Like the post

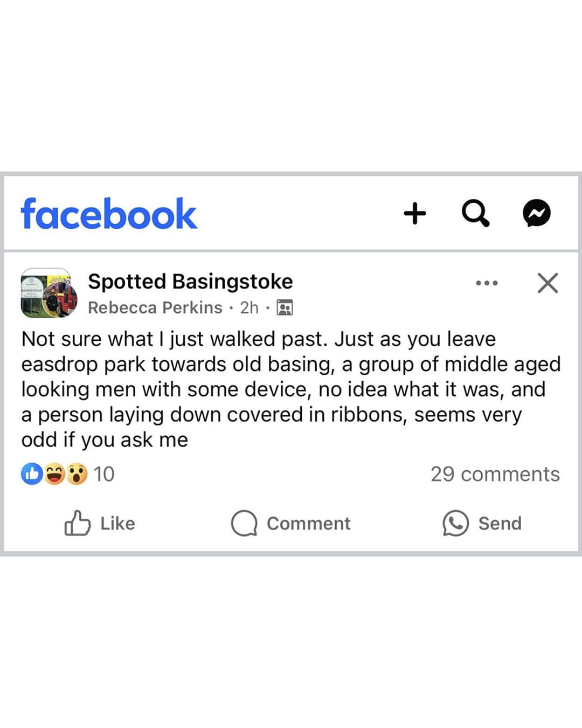pyautogui.click(x=100, y=523)
